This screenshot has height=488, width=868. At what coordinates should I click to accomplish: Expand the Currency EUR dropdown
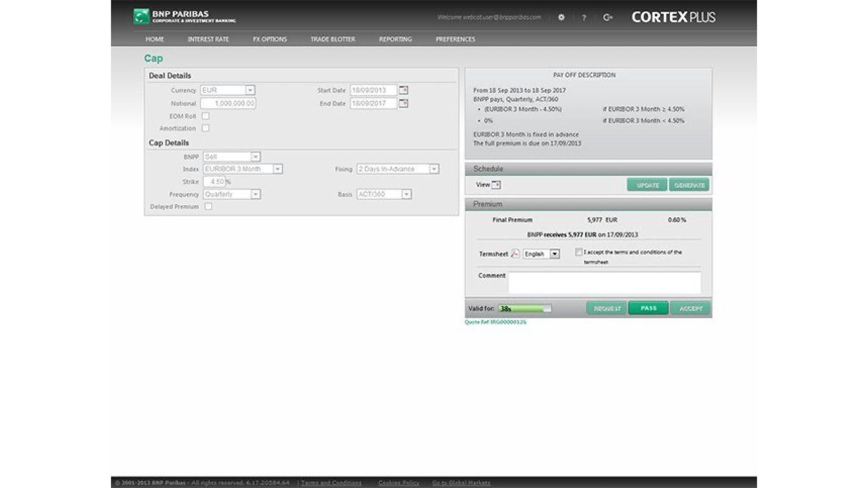(250, 90)
